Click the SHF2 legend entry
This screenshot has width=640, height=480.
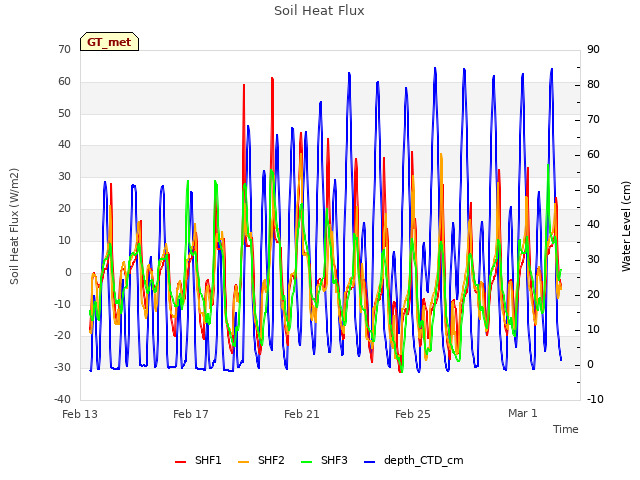pos(261,461)
